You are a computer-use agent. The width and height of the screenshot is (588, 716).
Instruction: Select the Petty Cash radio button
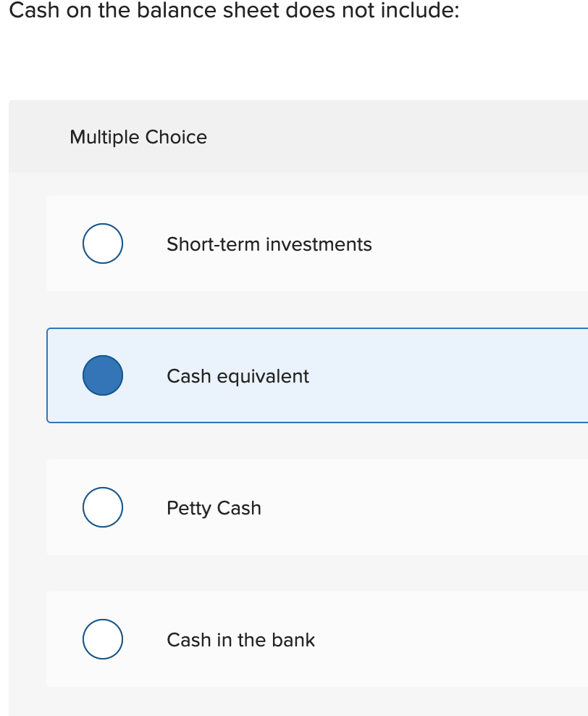(x=102, y=507)
